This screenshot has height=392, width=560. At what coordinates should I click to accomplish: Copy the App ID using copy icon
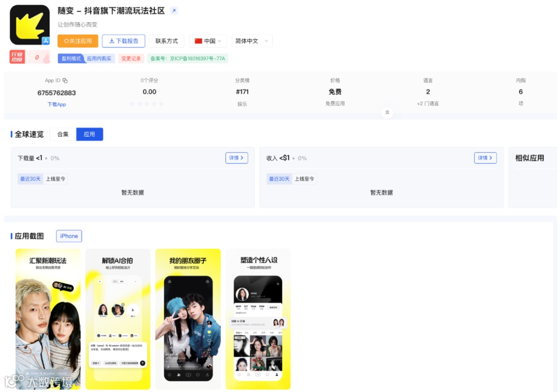click(x=65, y=81)
